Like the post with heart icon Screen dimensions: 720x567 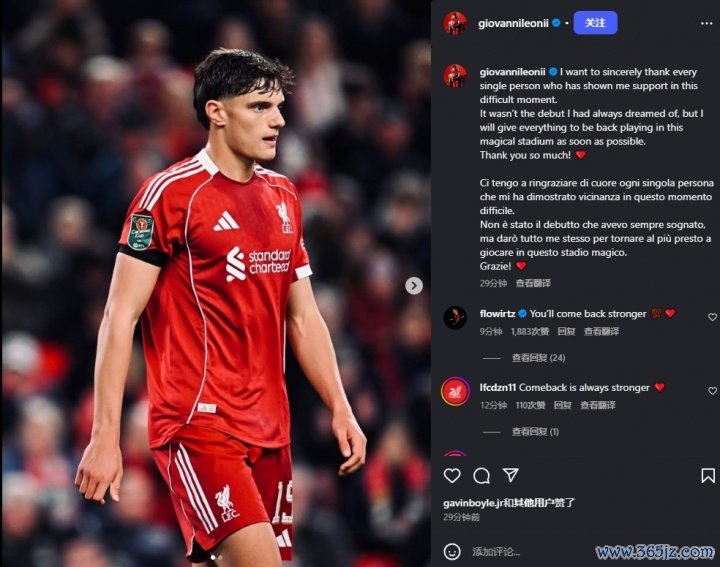point(452,476)
